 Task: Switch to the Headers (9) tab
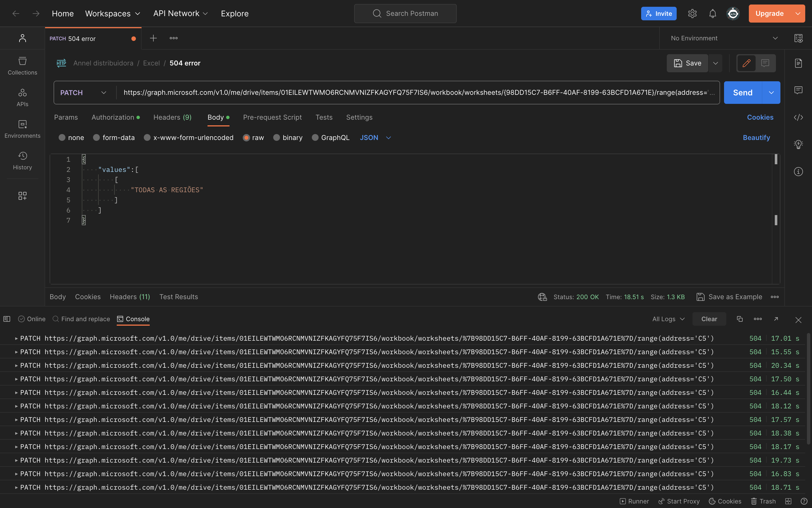173,117
